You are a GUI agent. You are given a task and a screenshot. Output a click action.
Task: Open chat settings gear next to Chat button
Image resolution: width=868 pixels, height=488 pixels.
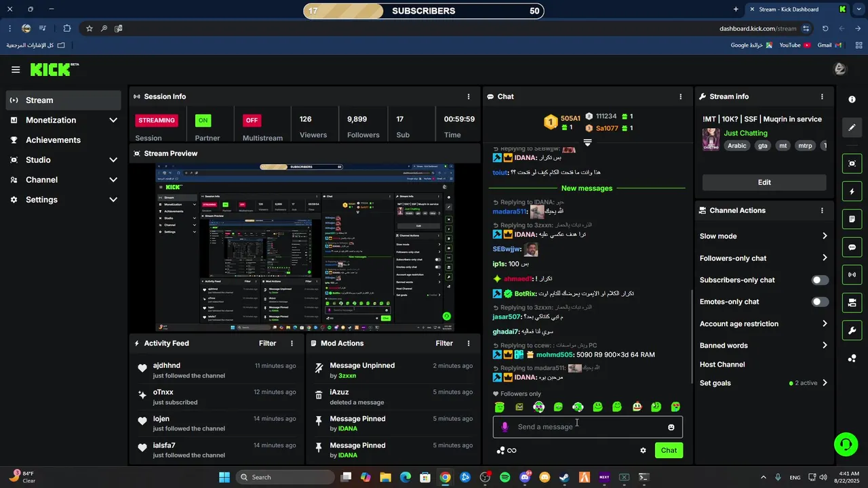[x=643, y=450]
